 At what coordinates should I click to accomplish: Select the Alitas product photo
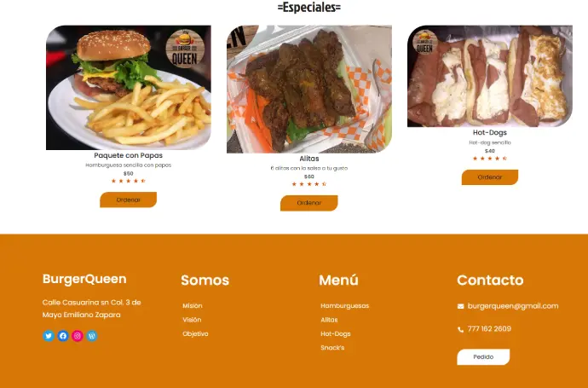(309, 90)
